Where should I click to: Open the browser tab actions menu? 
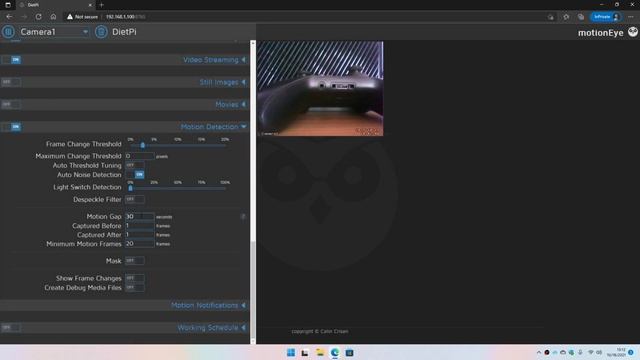(x=8, y=5)
